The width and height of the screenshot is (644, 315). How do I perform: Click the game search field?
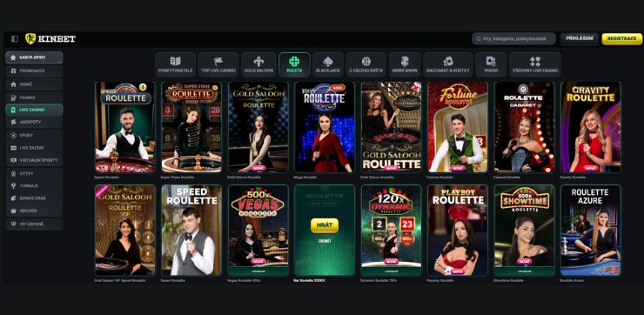[x=513, y=38]
